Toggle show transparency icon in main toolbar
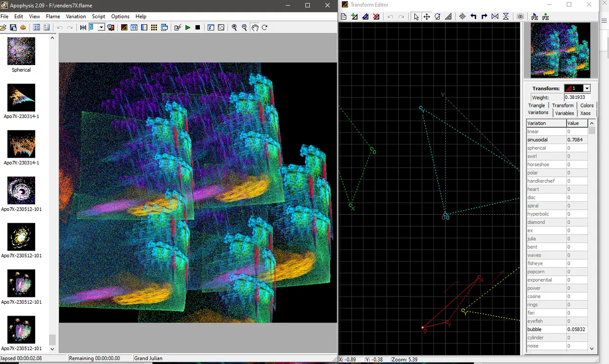 [221, 28]
